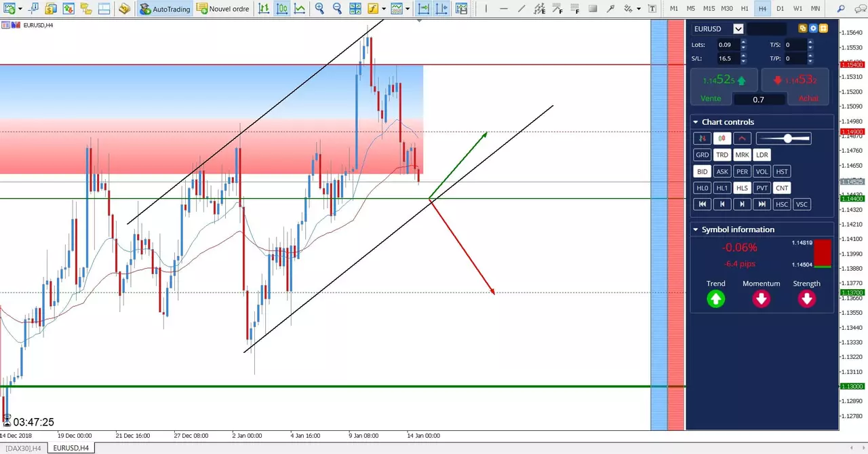Adjust the Chart controls zoom slider
The height and width of the screenshot is (454, 868).
(783, 138)
